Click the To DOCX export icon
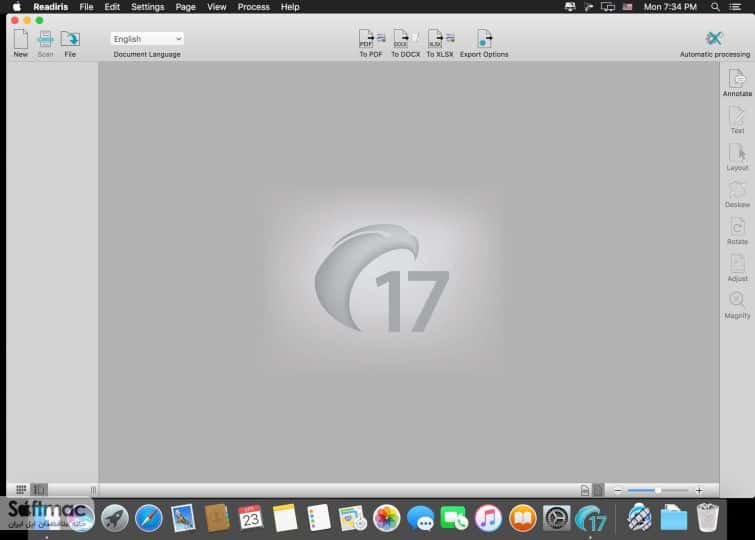 (x=401, y=39)
